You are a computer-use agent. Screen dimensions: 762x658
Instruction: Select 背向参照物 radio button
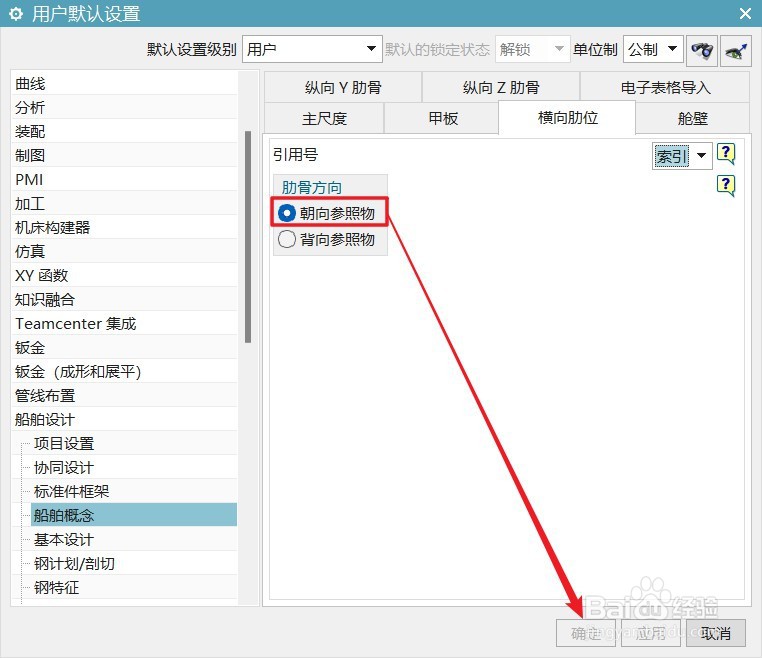click(287, 239)
